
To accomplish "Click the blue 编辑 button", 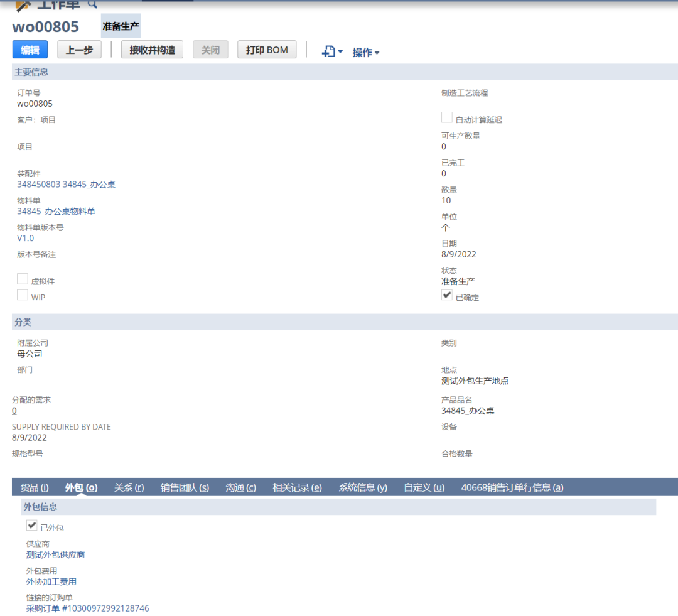I will coord(30,50).
